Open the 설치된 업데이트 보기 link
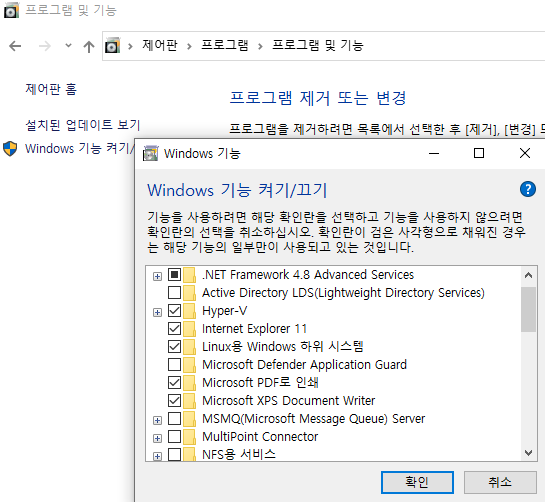This screenshot has width=545, height=502. [83, 125]
